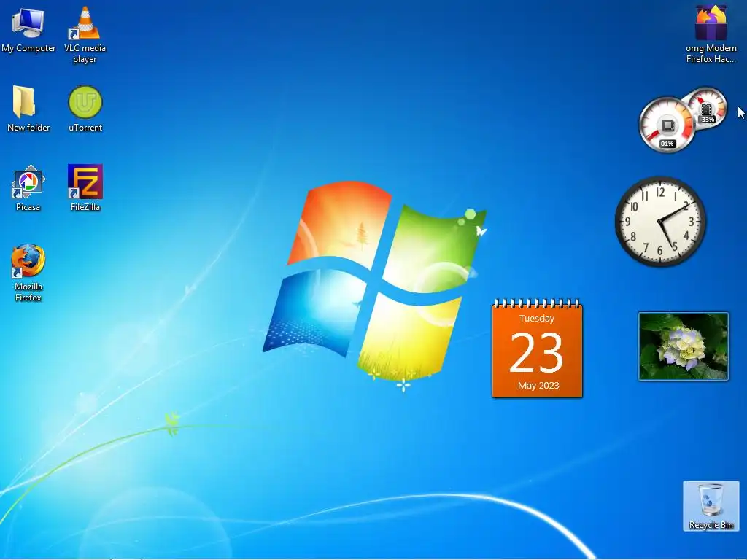Select the Picasa shortcut icon
Viewport: 747px width, 560px height.
(x=28, y=188)
